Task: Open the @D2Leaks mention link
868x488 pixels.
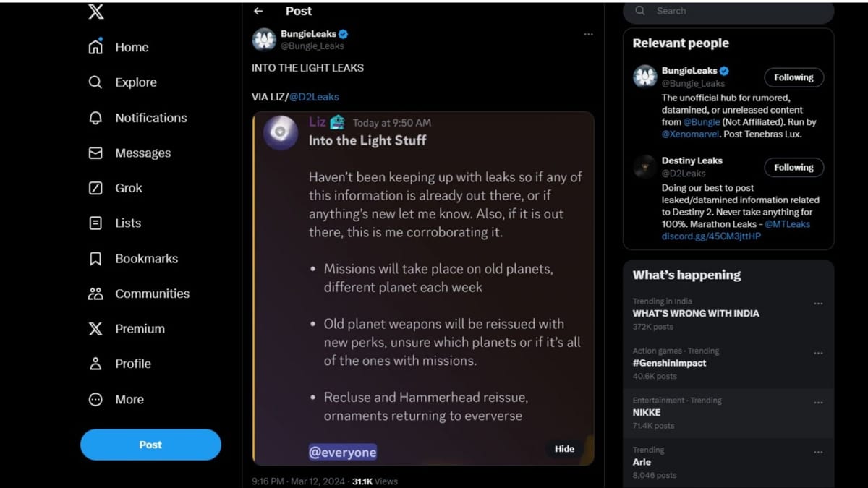Action: pos(314,97)
